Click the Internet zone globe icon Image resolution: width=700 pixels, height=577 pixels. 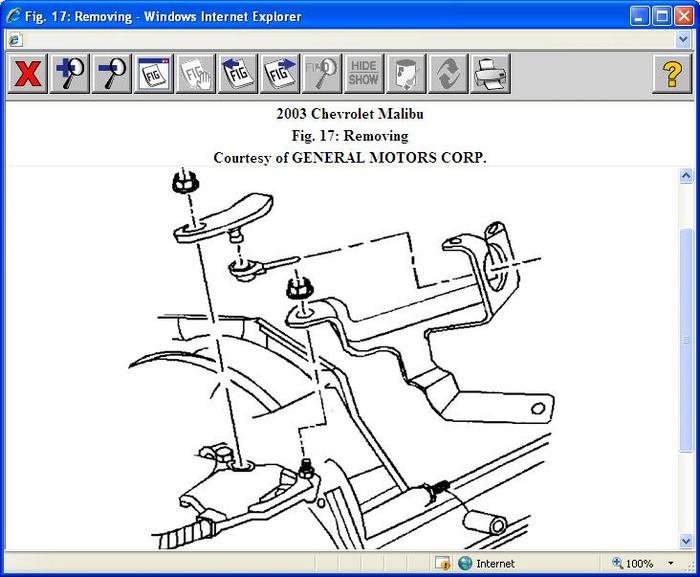(465, 563)
